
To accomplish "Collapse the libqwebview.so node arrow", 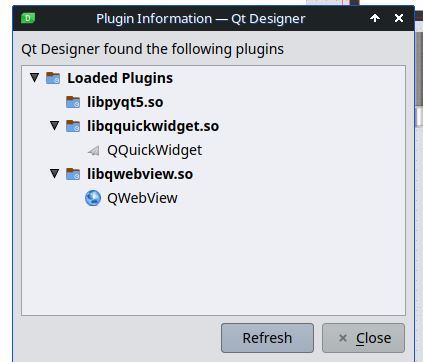I will tap(54, 174).
